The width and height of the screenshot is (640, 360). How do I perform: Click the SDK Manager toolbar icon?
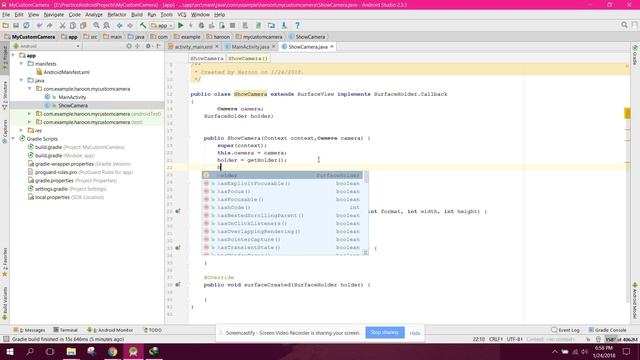[x=271, y=25]
